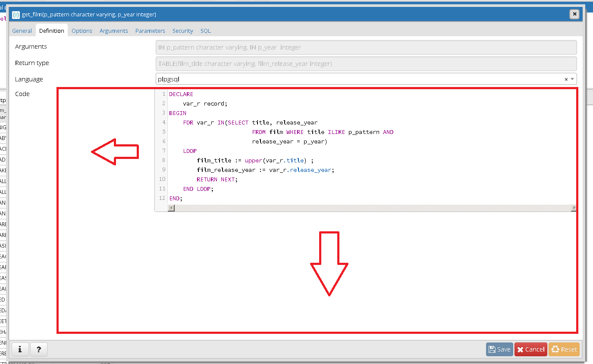593x364 pixels.
Task: Click the Cancel button
Action: [530, 349]
